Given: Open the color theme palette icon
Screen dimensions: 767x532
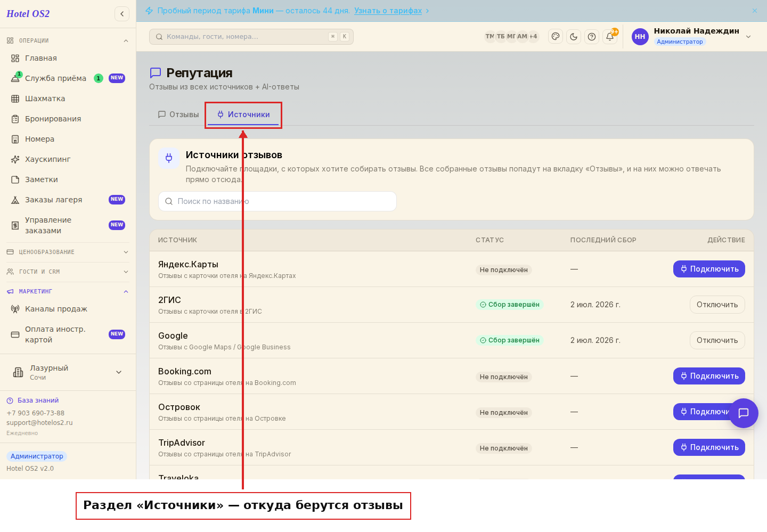Looking at the screenshot, I should pyautogui.click(x=556, y=37).
